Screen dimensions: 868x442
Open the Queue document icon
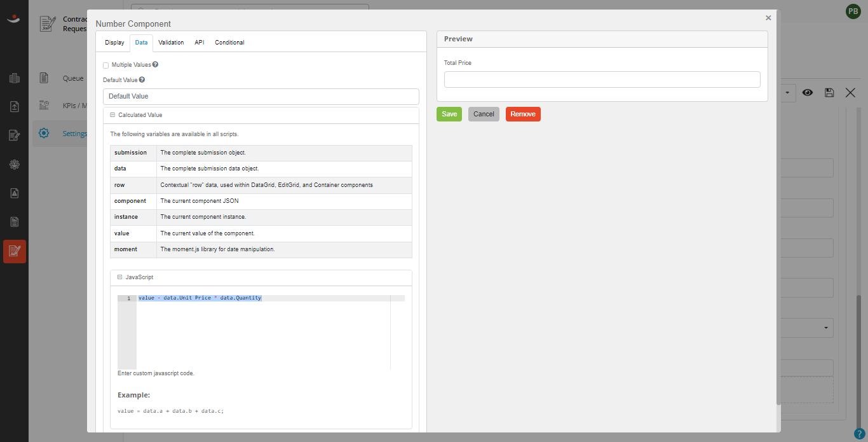pyautogui.click(x=44, y=78)
